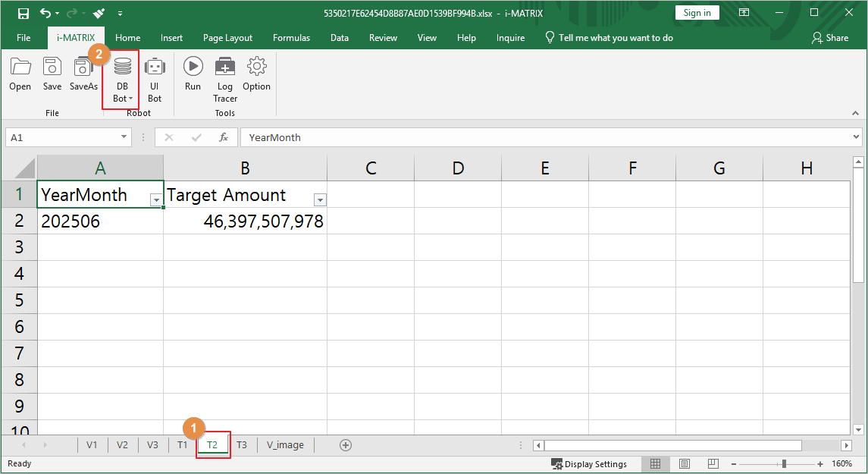
Task: Expand the YearMonth column filter
Action: (156, 200)
